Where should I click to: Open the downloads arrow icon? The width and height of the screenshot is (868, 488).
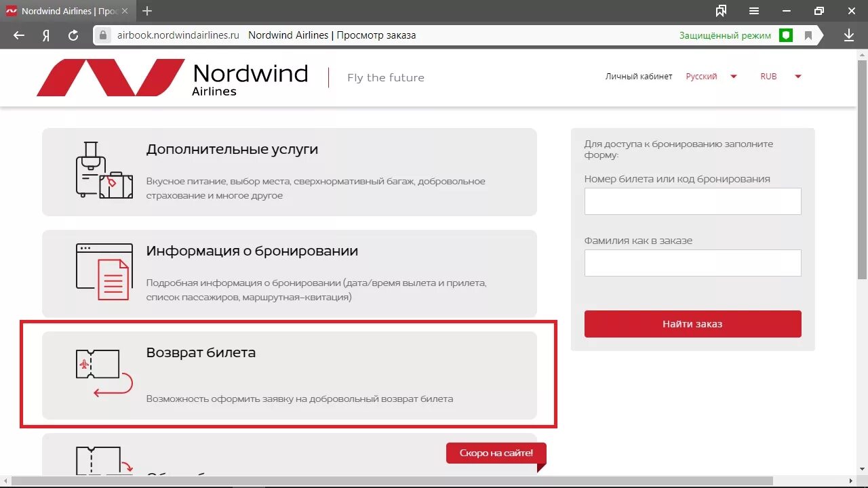click(849, 35)
